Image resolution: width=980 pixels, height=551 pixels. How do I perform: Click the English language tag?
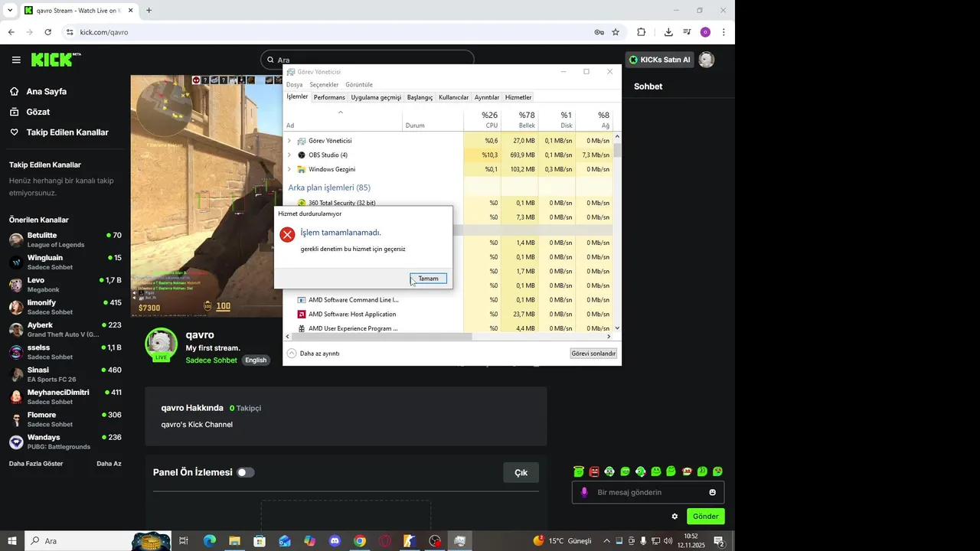[256, 360]
